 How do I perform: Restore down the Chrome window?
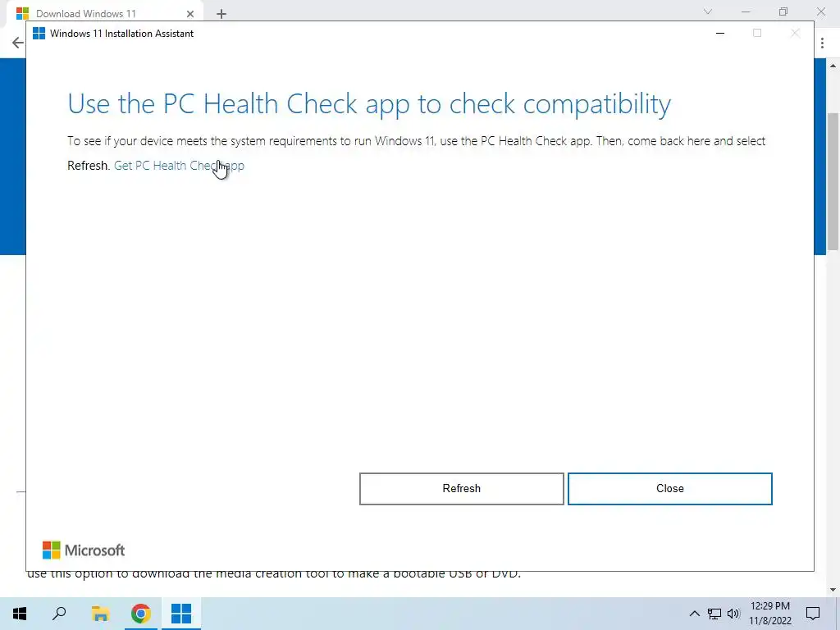[783, 11]
